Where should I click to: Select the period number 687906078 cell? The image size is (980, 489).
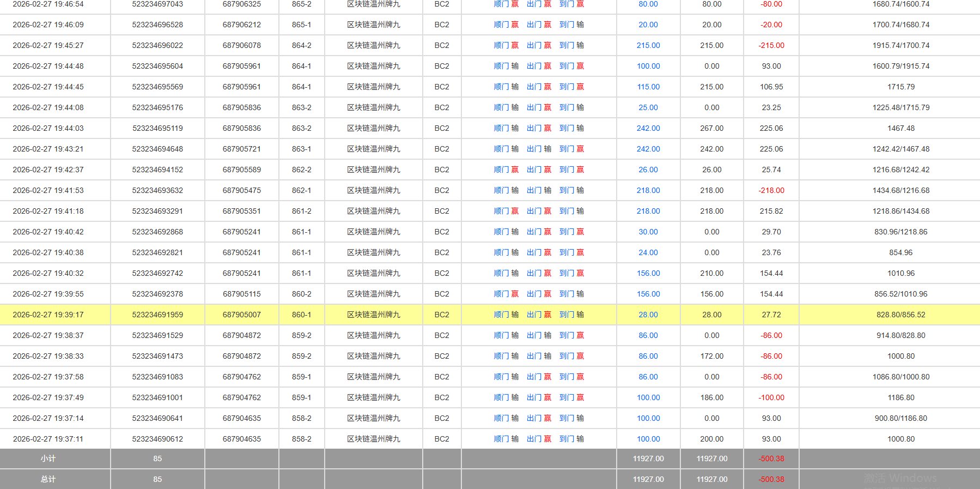(x=241, y=45)
